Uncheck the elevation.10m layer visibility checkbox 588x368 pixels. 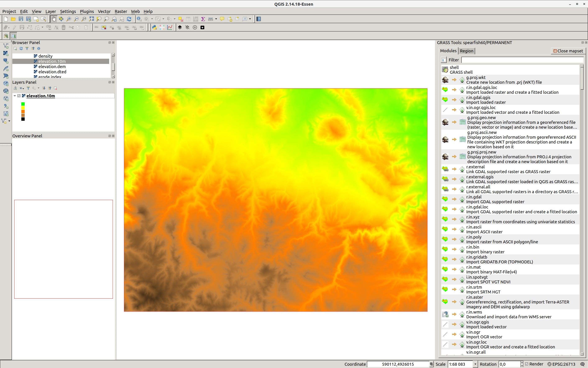pyautogui.click(x=19, y=96)
